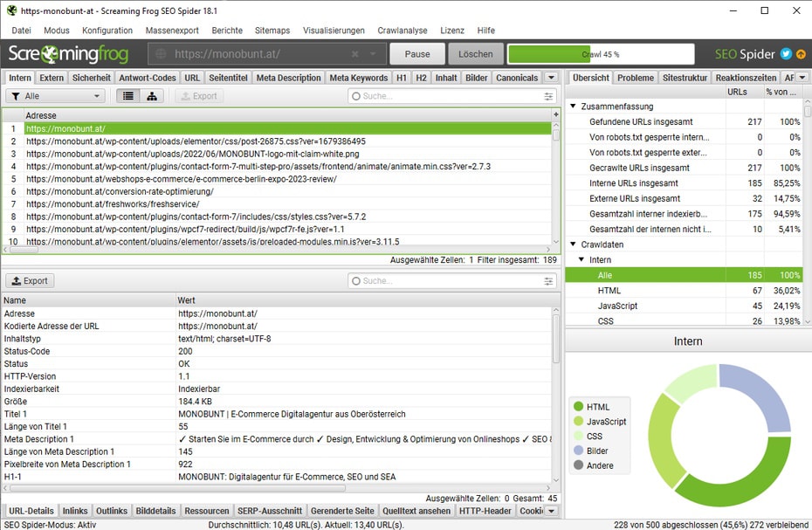Open the Sitestruktur tab
The width and height of the screenshot is (812, 530).
pyautogui.click(x=685, y=78)
